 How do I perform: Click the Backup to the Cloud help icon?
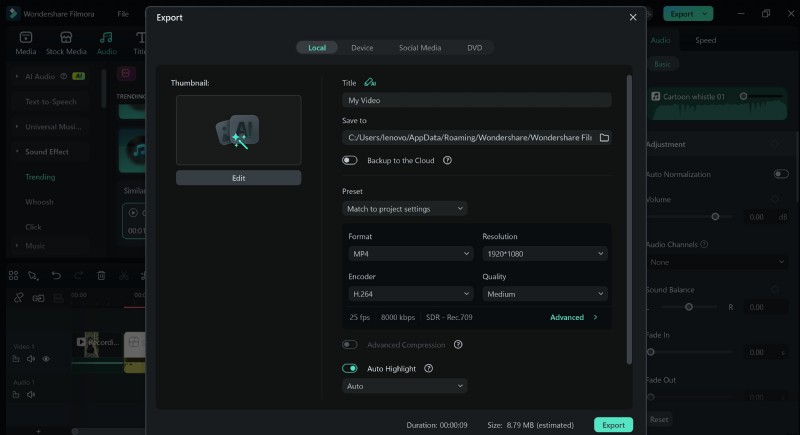click(x=447, y=160)
